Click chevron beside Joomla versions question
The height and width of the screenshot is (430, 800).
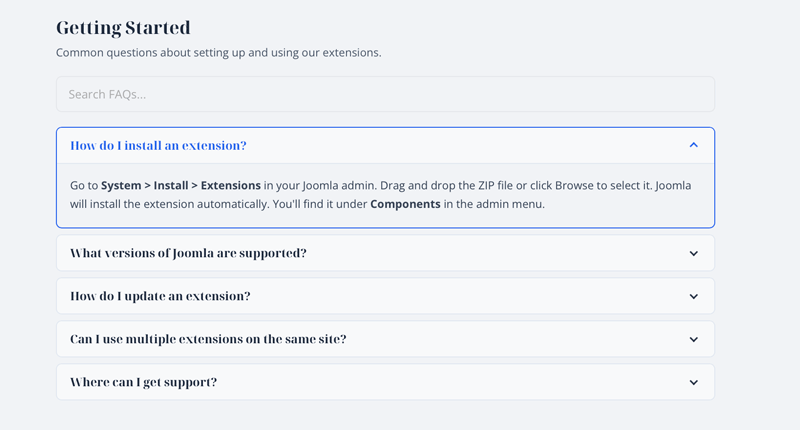[693, 254]
